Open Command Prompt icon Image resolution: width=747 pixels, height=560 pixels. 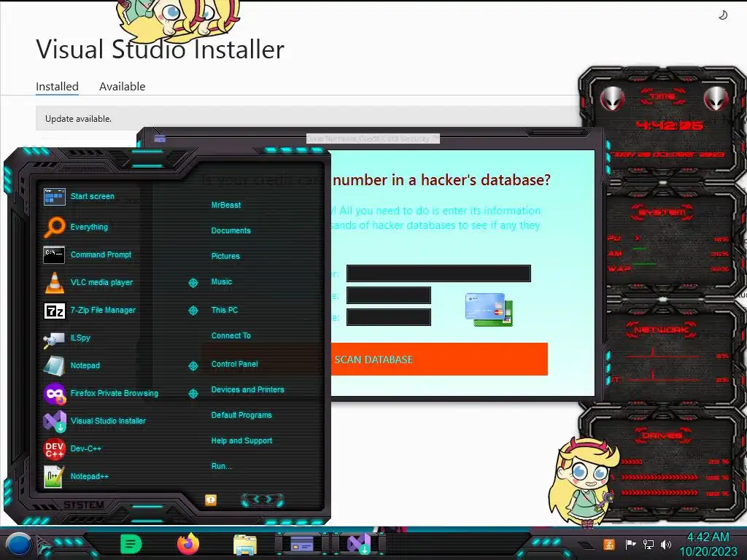pos(54,254)
